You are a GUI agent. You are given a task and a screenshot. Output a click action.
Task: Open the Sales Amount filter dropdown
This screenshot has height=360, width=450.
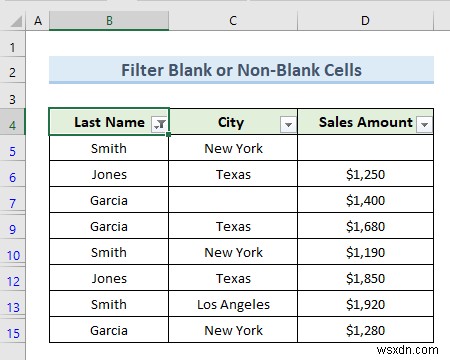(x=424, y=125)
